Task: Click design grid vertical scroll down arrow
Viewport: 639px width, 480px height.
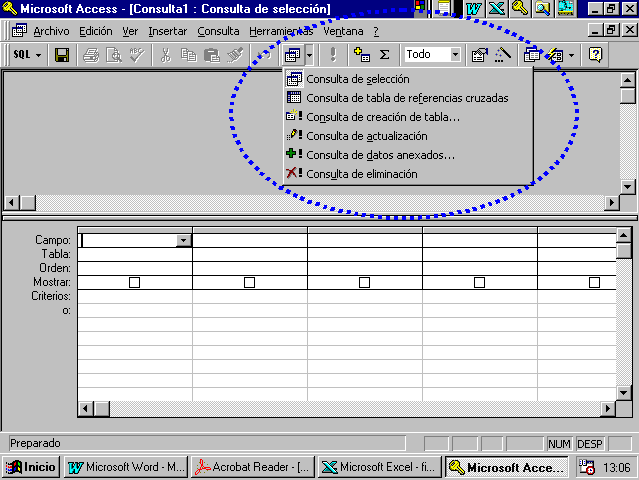Action: pos(624,393)
